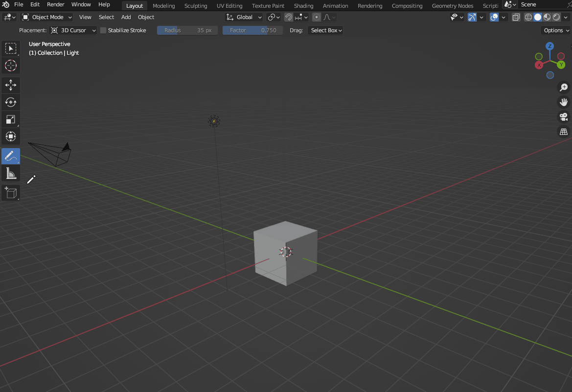Click the pan view hand icon
This screenshot has width=572, height=392.
coord(564,102)
